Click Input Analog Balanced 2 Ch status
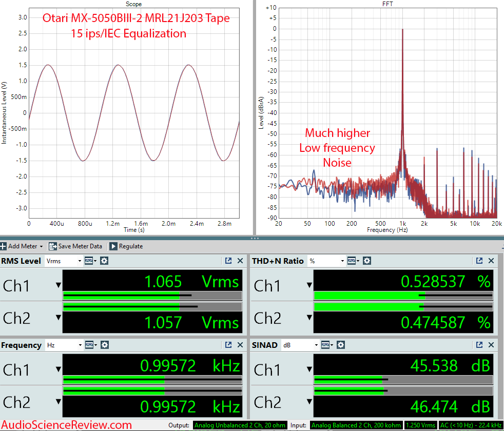504x431 pixels. pyautogui.click(x=356, y=425)
